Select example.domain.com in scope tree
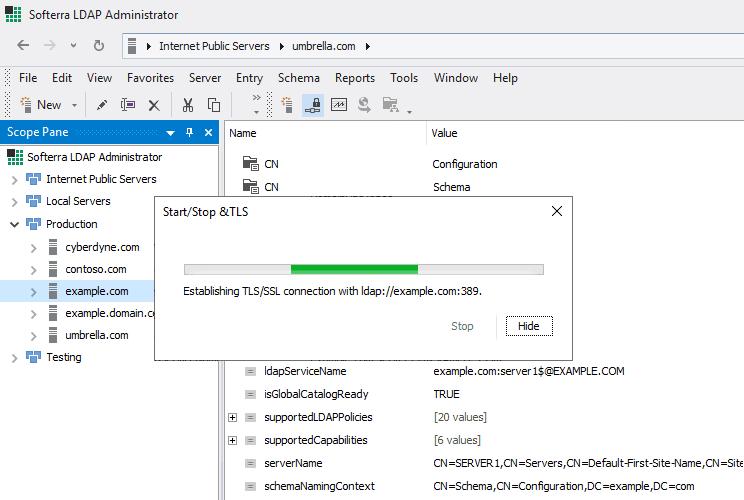This screenshot has height=500, width=744. (110, 313)
